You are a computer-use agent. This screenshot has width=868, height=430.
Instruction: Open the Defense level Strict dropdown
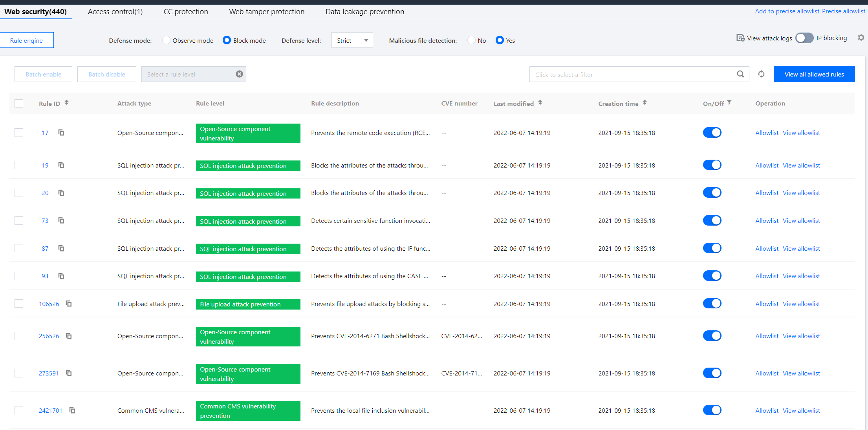pyautogui.click(x=352, y=40)
